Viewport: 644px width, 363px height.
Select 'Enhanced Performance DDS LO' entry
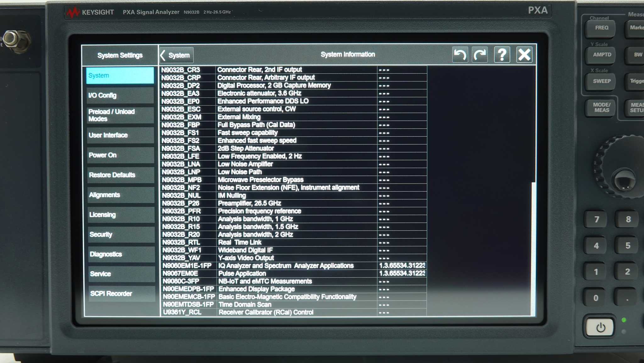tap(263, 101)
